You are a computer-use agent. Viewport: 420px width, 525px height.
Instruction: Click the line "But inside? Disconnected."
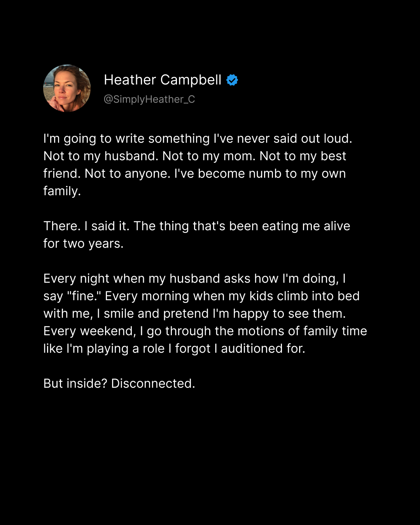[119, 383]
